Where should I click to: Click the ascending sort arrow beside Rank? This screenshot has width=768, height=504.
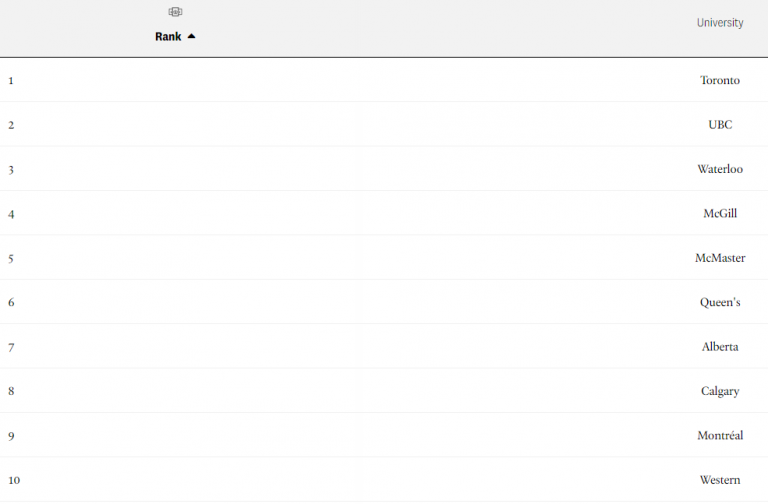click(192, 36)
